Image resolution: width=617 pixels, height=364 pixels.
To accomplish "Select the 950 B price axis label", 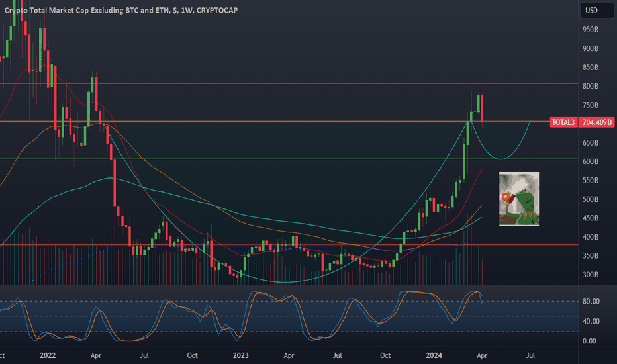I will (591, 30).
